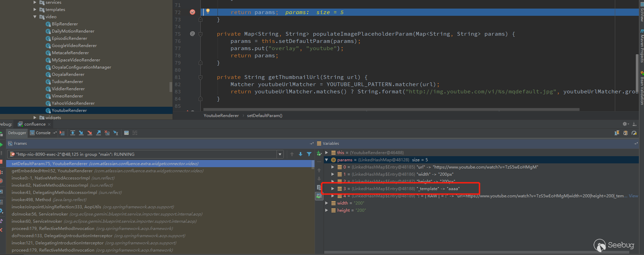Open the thread selector dropdown
The image size is (644, 255).
coord(280,154)
